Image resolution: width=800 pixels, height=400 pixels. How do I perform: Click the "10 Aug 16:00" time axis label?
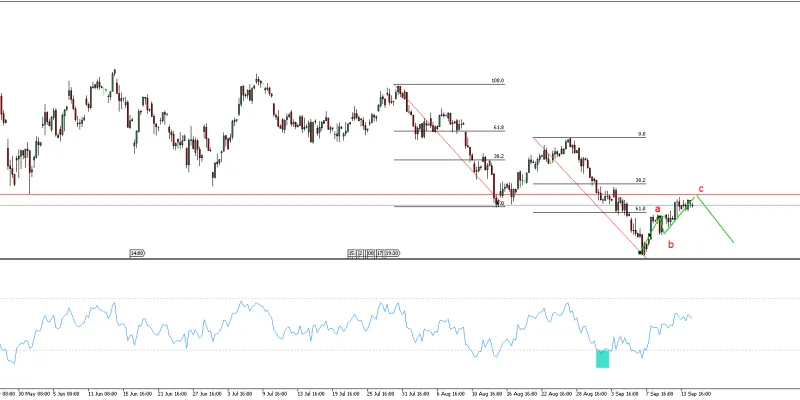point(486,394)
